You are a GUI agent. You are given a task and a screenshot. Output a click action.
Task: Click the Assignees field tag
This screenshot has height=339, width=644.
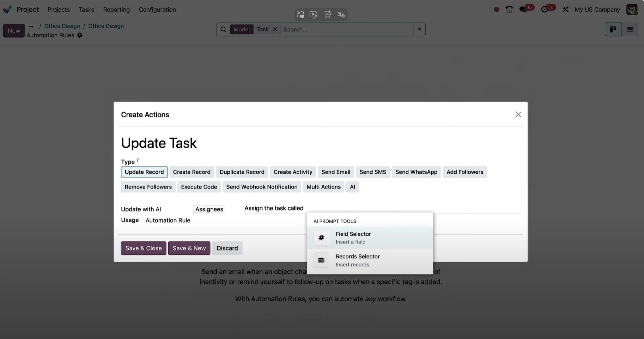[x=209, y=209]
